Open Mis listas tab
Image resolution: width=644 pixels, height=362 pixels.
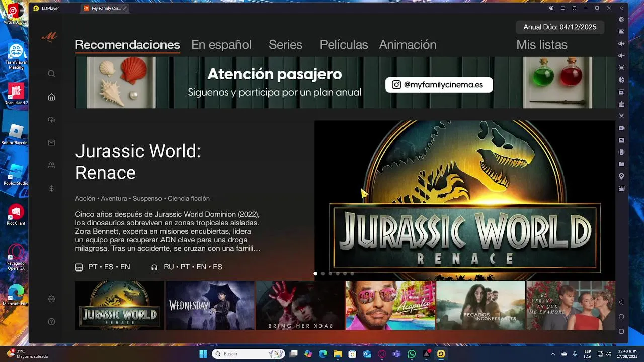click(x=542, y=45)
